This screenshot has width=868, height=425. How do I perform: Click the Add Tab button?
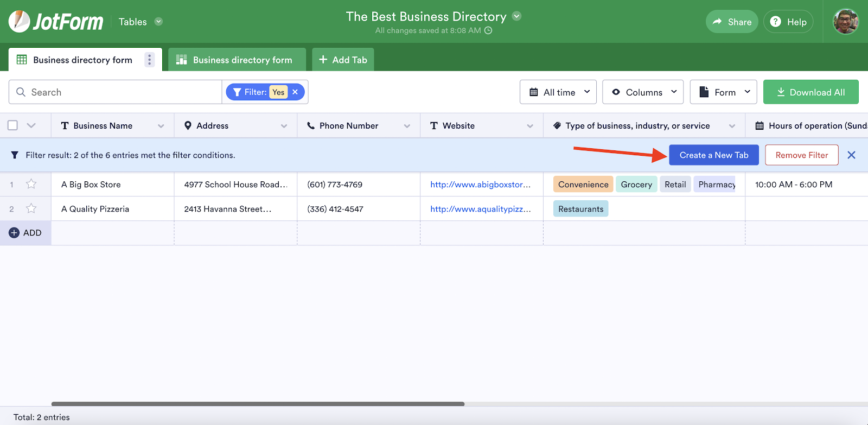coord(343,60)
